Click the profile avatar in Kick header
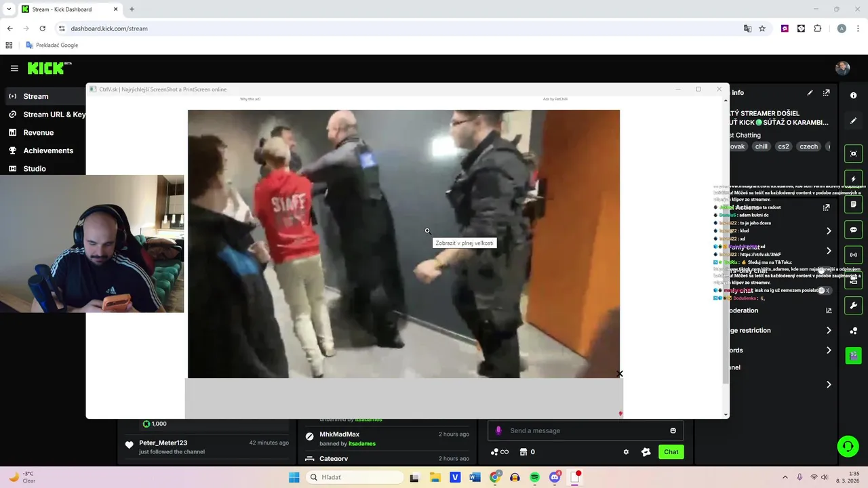 pos(842,68)
